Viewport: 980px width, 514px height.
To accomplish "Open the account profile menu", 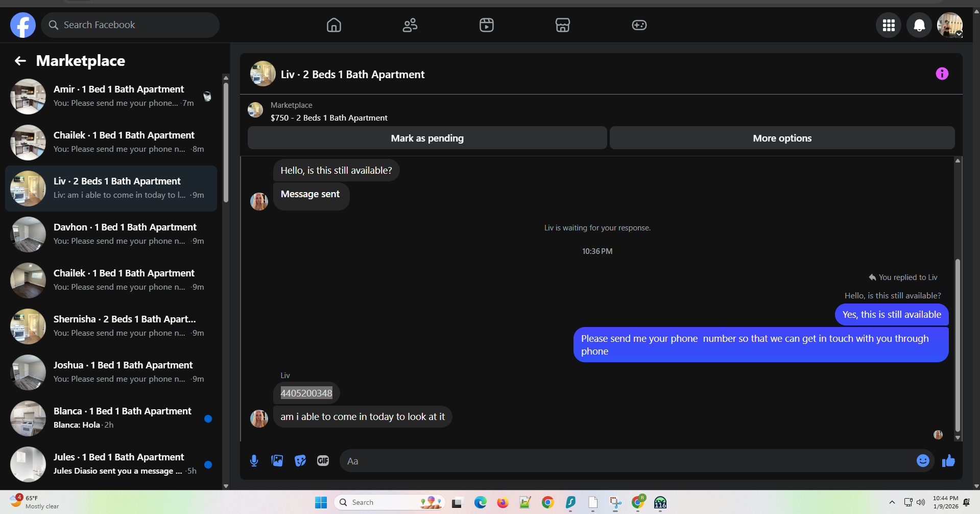I will (950, 25).
